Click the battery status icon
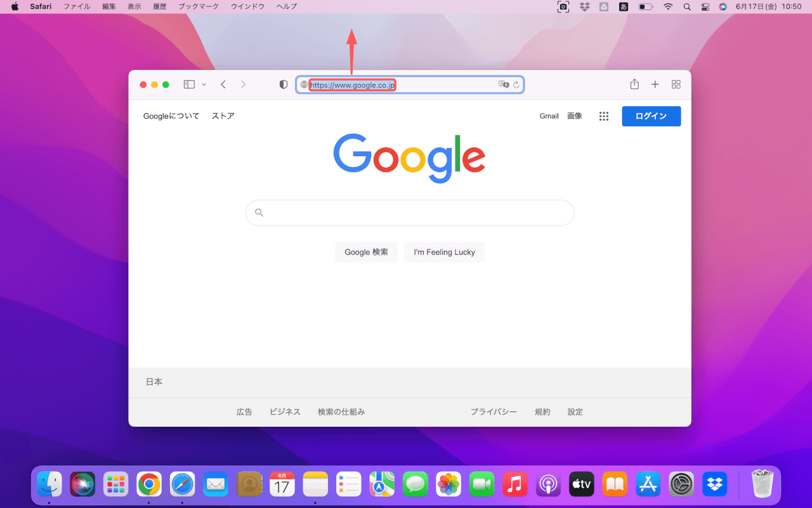Viewport: 812px width, 508px height. point(646,6)
